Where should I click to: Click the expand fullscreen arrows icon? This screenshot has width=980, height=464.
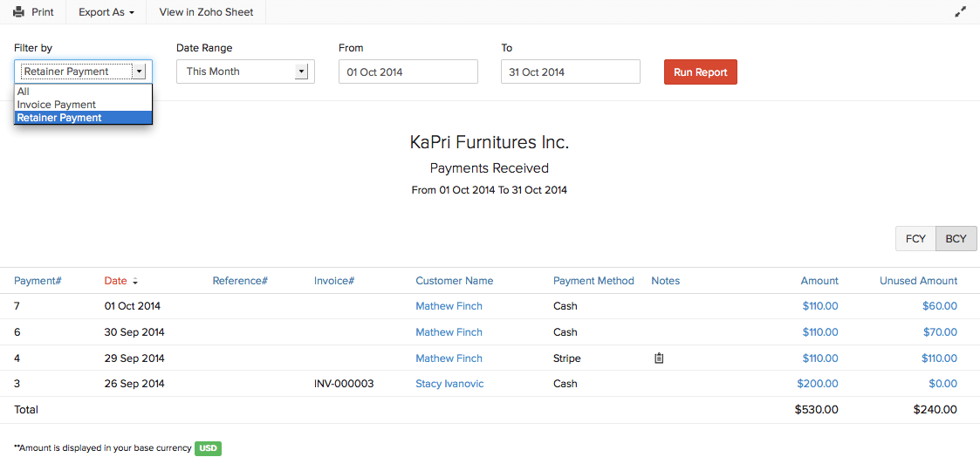pyautogui.click(x=961, y=12)
